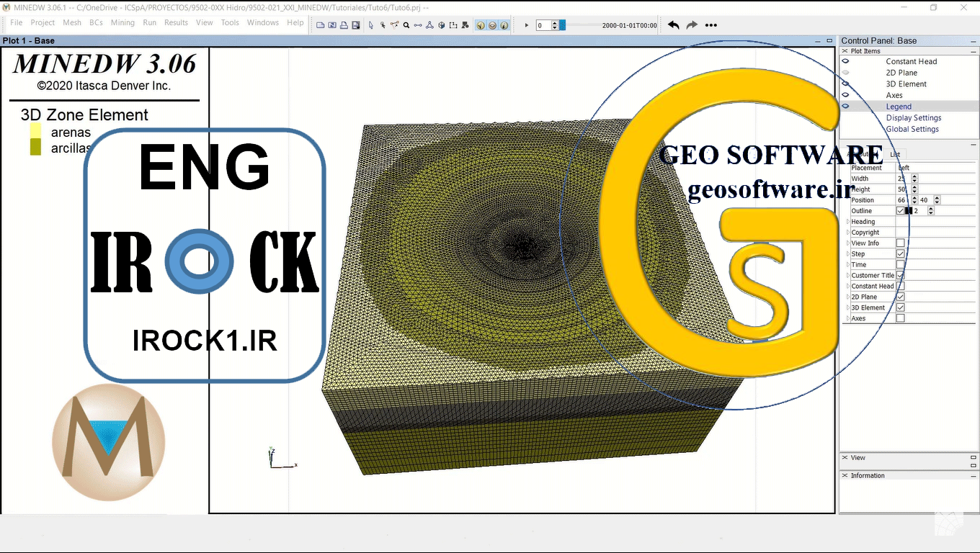Click the middle highlighted round toolbar icon
This screenshot has width=980, height=553.
pyautogui.click(x=492, y=24)
